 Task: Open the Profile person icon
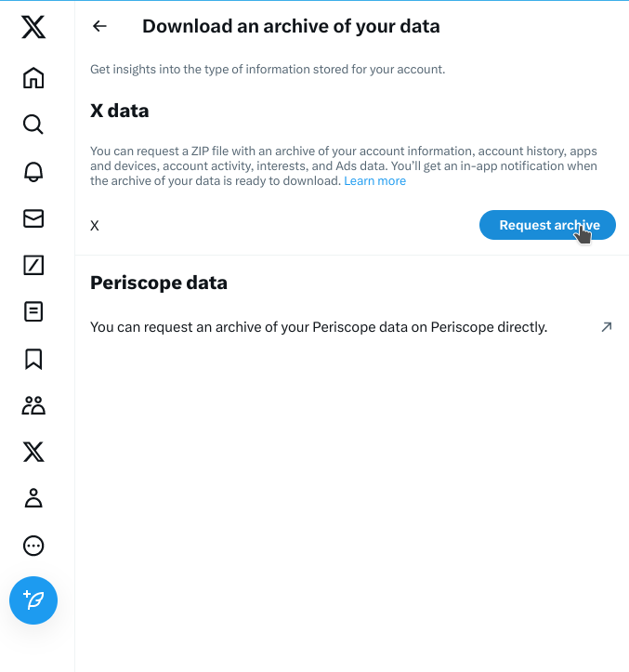[33, 498]
